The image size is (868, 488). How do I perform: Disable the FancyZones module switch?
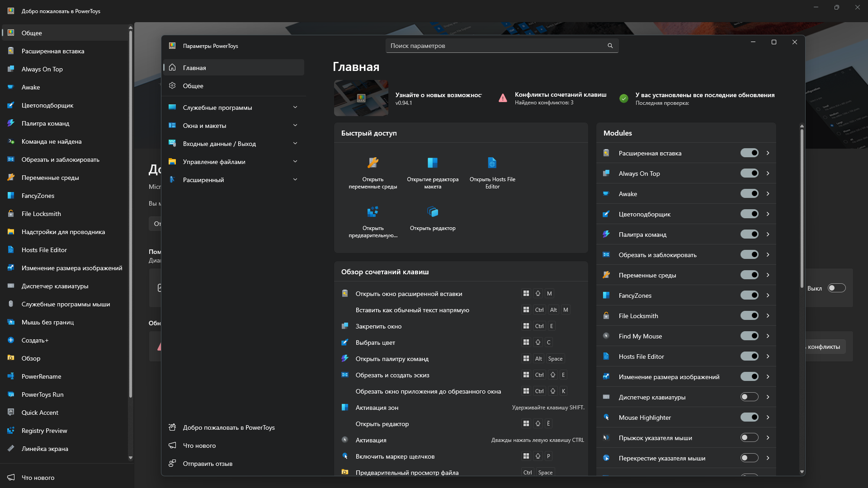(x=749, y=296)
